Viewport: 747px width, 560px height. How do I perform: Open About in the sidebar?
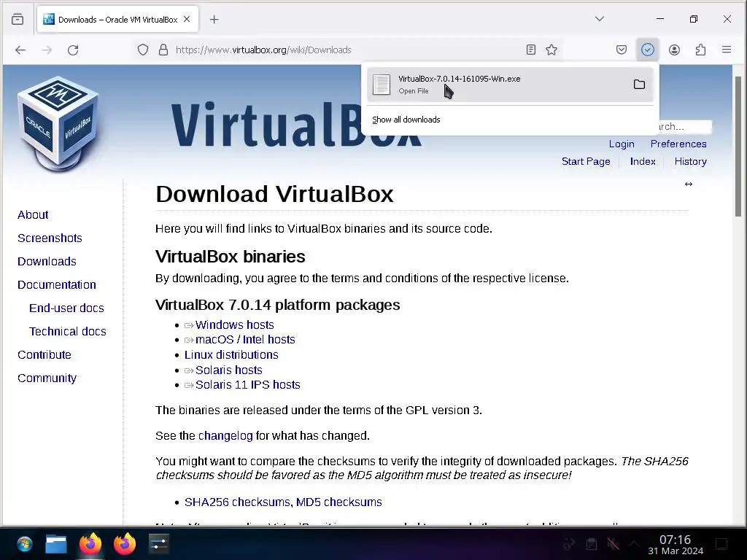(33, 215)
